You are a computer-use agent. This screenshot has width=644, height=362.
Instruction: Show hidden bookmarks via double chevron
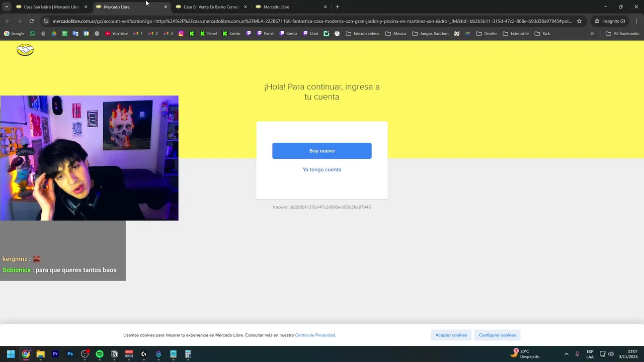pyautogui.click(x=592, y=34)
